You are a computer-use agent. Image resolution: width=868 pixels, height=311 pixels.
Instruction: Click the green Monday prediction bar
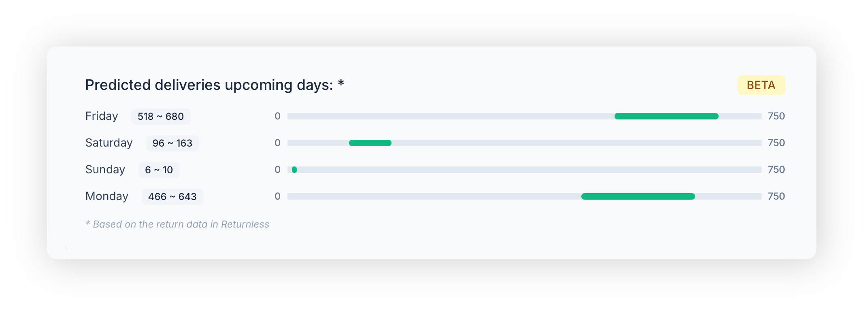638,196
